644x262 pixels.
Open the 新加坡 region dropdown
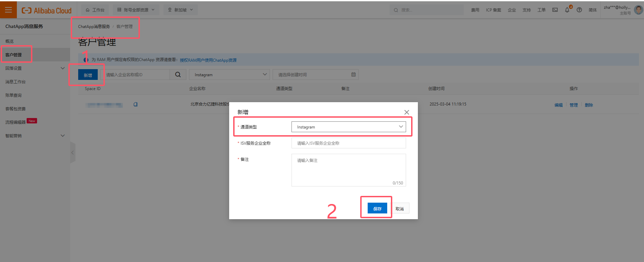pos(181,10)
